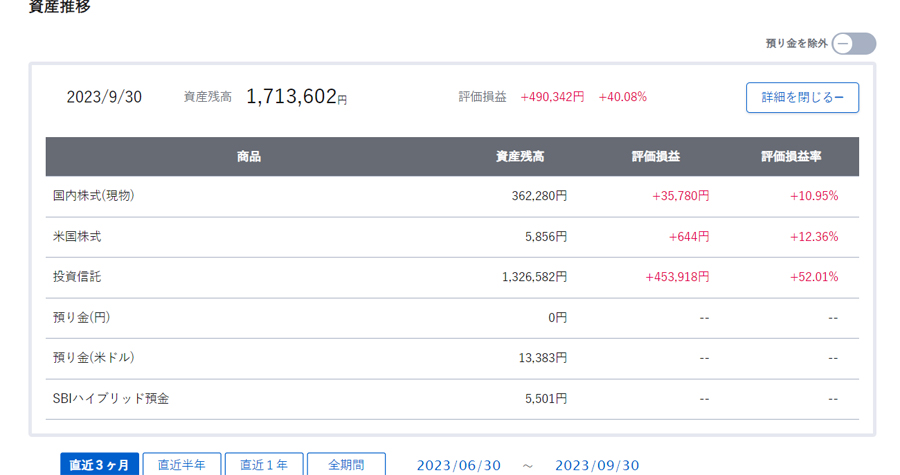Click the +453,918円 investment trust gain
Viewport: 900px width, 475px height.
point(677,277)
